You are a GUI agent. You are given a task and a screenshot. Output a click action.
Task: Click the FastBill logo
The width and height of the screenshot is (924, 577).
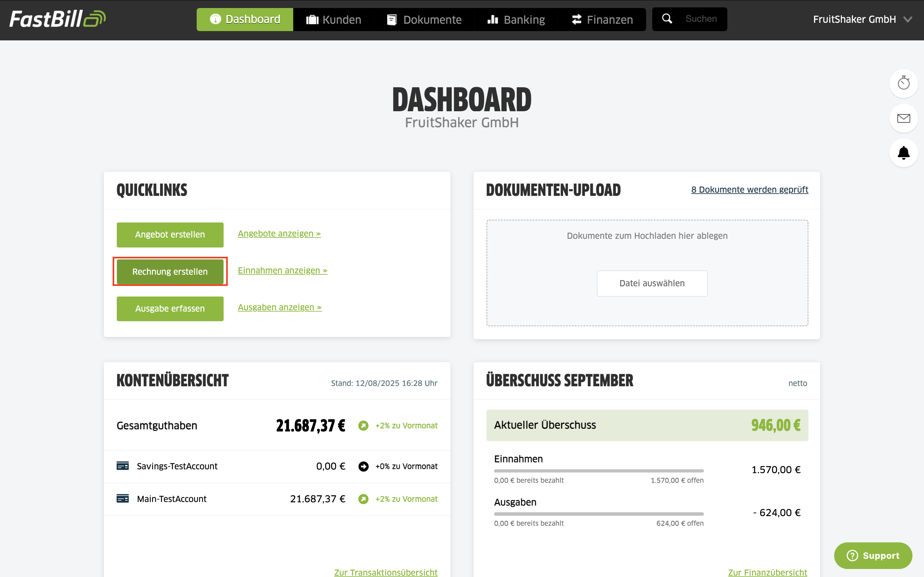[57, 19]
